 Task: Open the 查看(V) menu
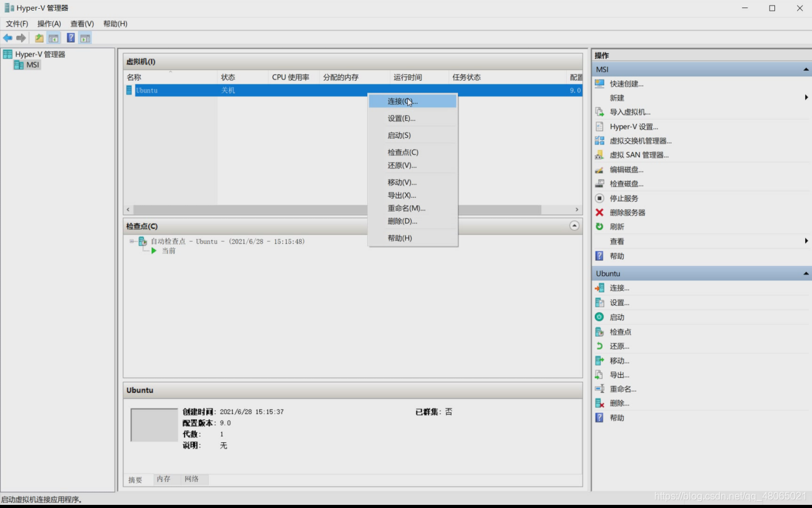[82, 24]
